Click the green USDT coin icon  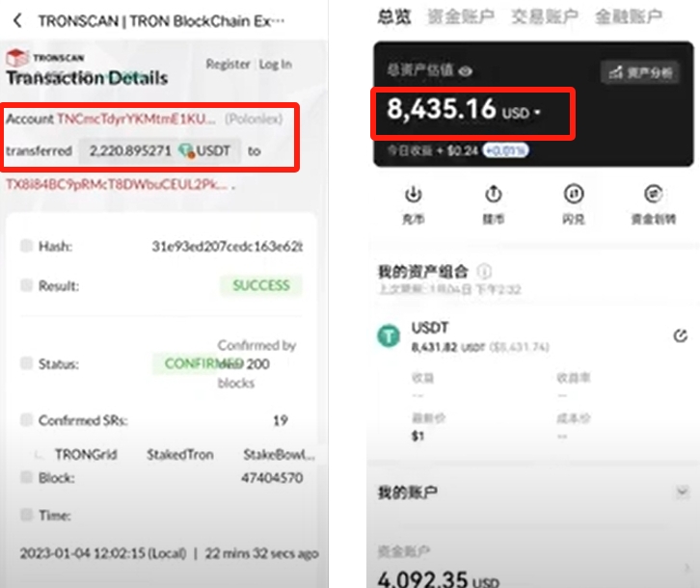tap(389, 335)
